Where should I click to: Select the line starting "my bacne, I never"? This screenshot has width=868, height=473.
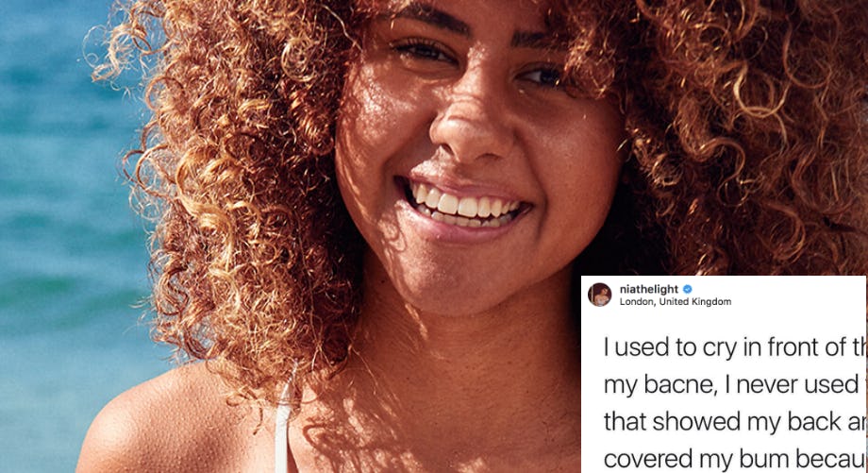pos(734,384)
